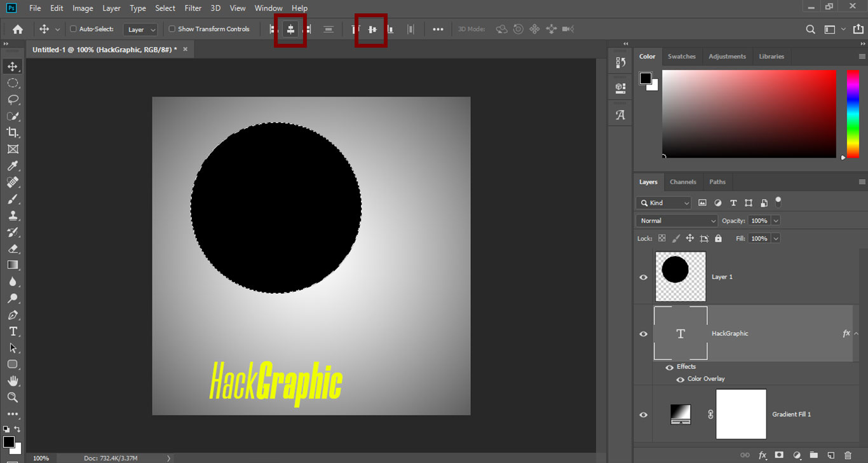Click the Home button in options bar
The image size is (868, 463).
18,29
